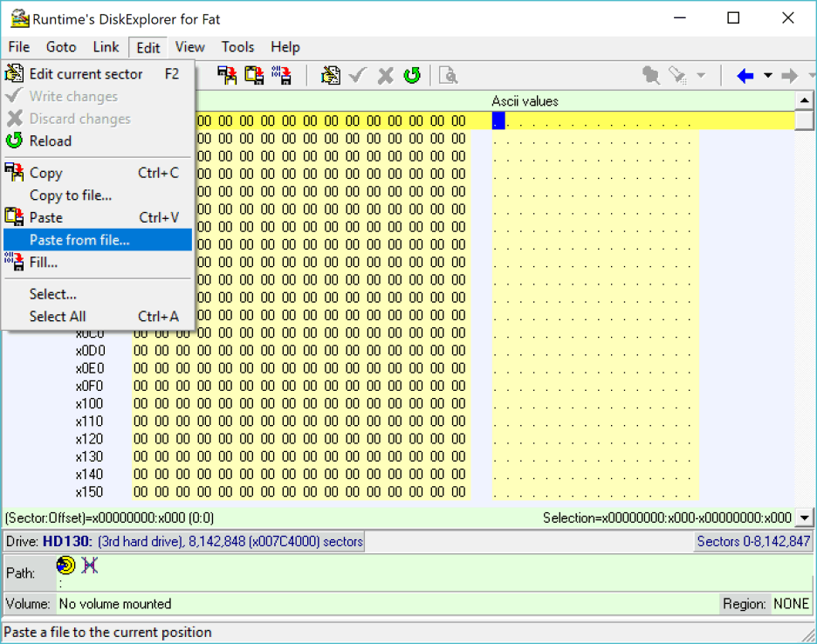The image size is (817, 644).
Task: Click the Edit current sector toolbar icon
Action: coord(330,76)
